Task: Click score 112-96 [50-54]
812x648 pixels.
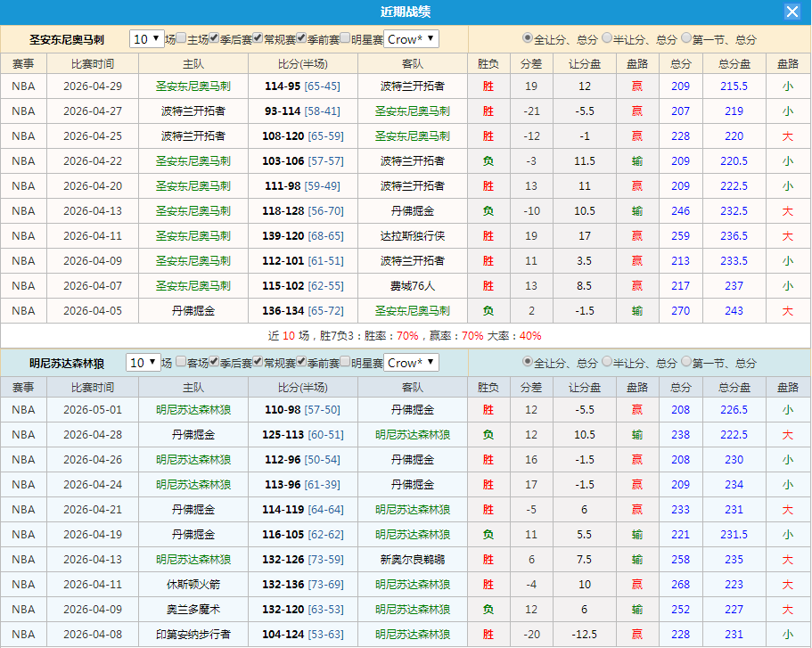Action: 302,459
